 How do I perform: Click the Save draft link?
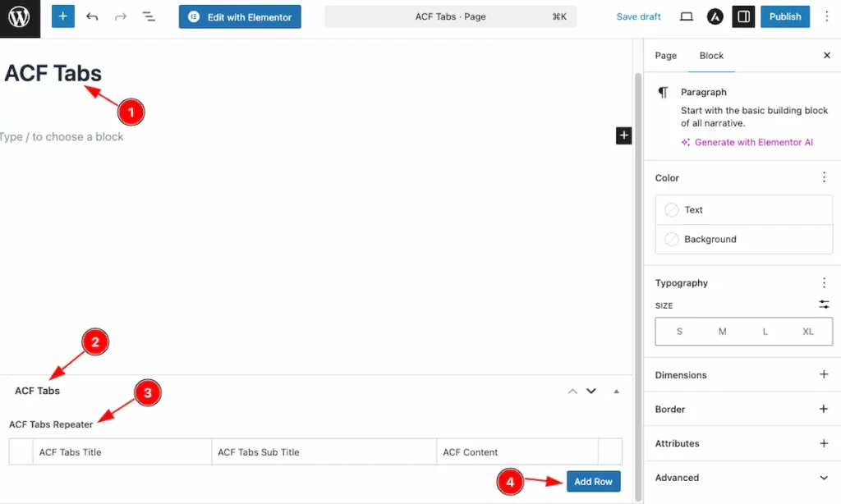point(638,16)
